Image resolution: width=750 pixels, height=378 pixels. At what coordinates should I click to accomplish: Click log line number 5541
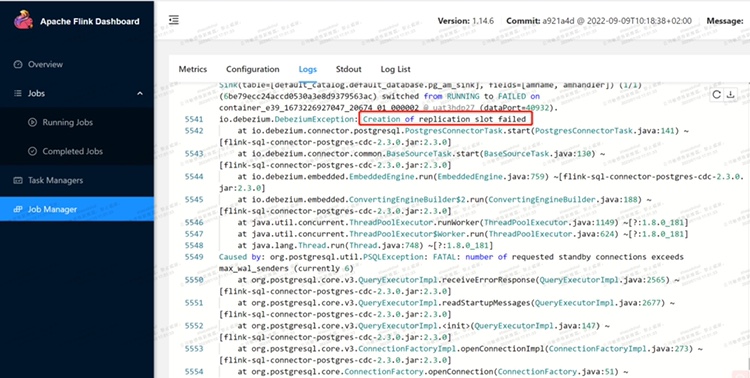[194, 119]
